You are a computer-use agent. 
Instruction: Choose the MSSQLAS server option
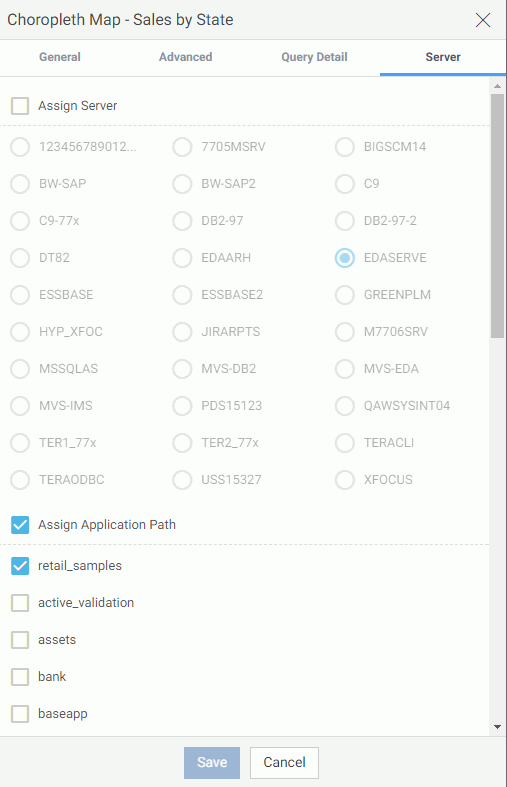click(x=20, y=369)
